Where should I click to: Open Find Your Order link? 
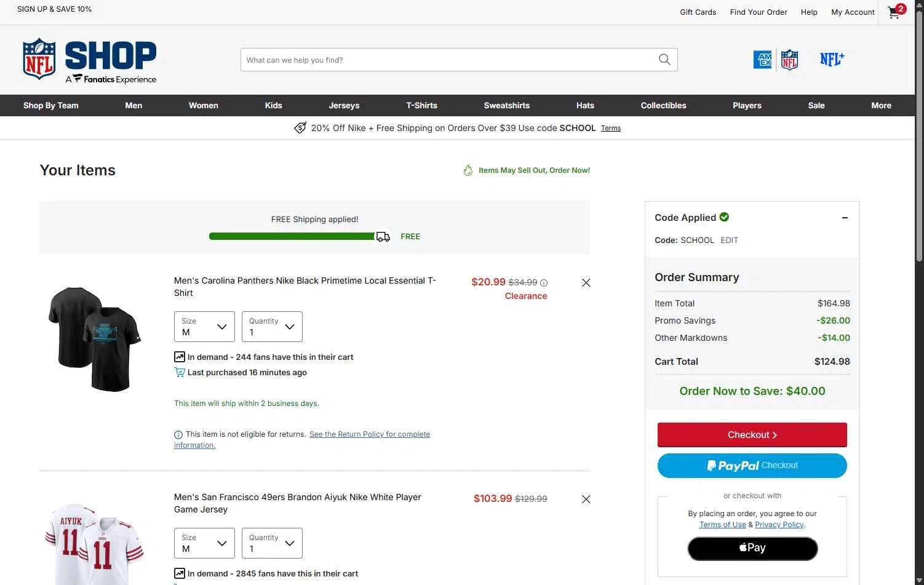click(759, 12)
